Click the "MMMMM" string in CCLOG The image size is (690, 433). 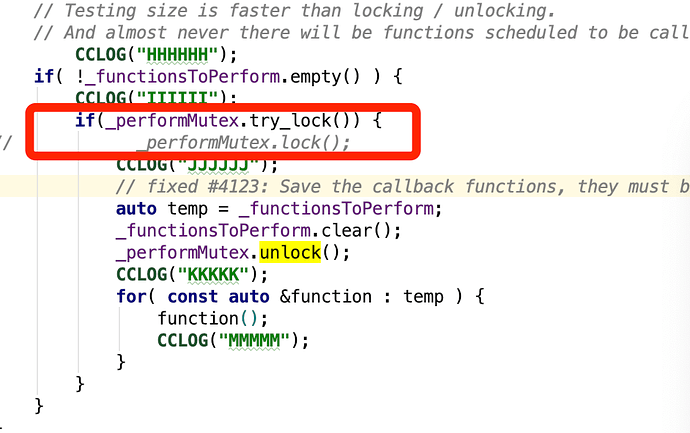254,341
